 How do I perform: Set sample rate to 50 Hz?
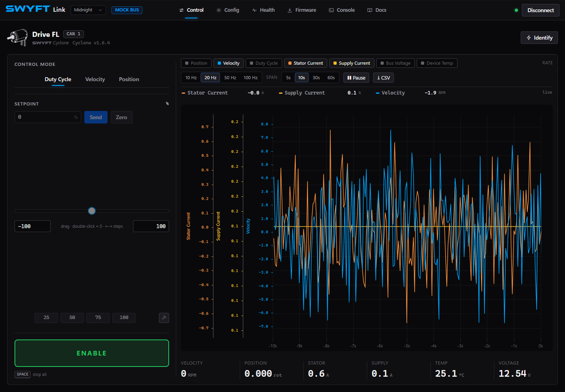230,78
